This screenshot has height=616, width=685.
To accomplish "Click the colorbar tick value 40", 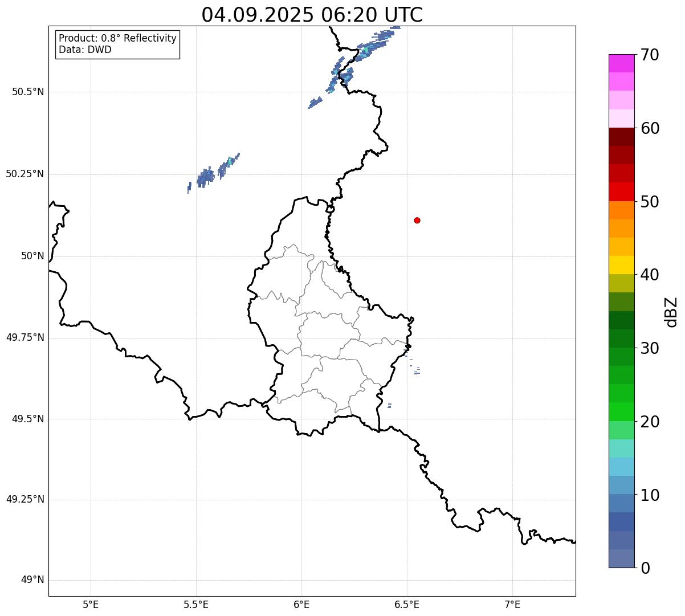I will click(649, 275).
